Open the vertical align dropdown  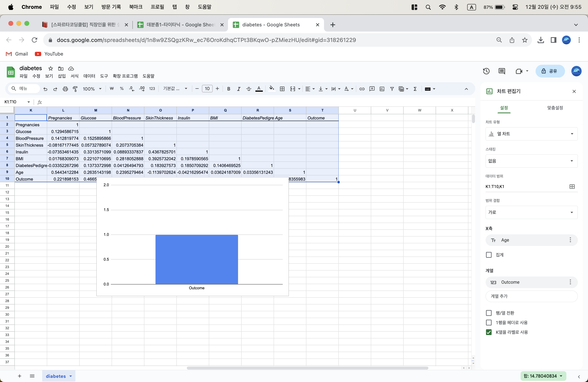tap(323, 89)
